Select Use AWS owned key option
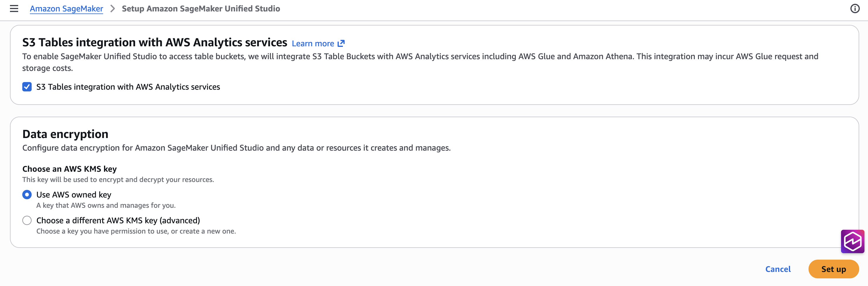The height and width of the screenshot is (286, 868). point(27,195)
